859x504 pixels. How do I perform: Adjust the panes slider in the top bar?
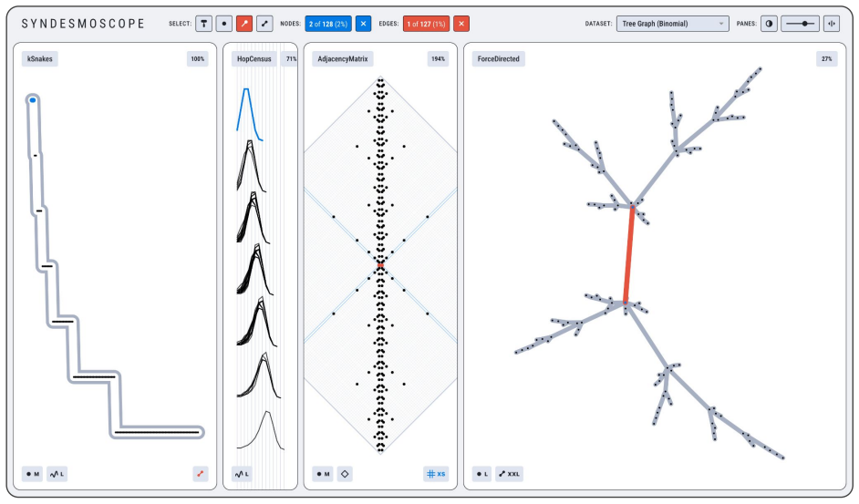click(801, 24)
